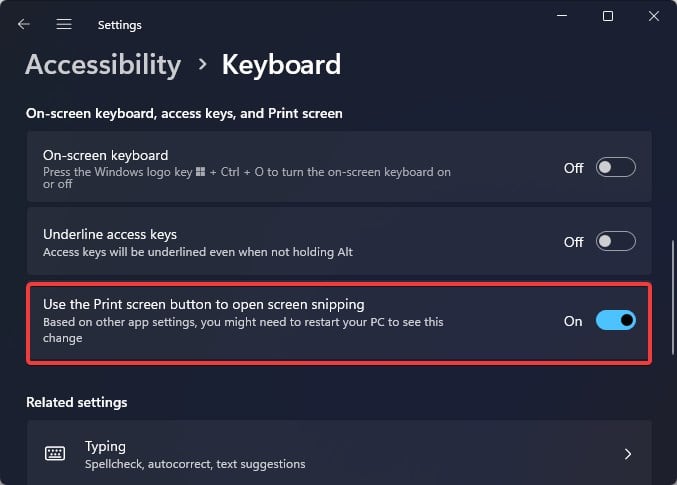The image size is (677, 485).
Task: Click the Settings window title text
Action: (120, 24)
